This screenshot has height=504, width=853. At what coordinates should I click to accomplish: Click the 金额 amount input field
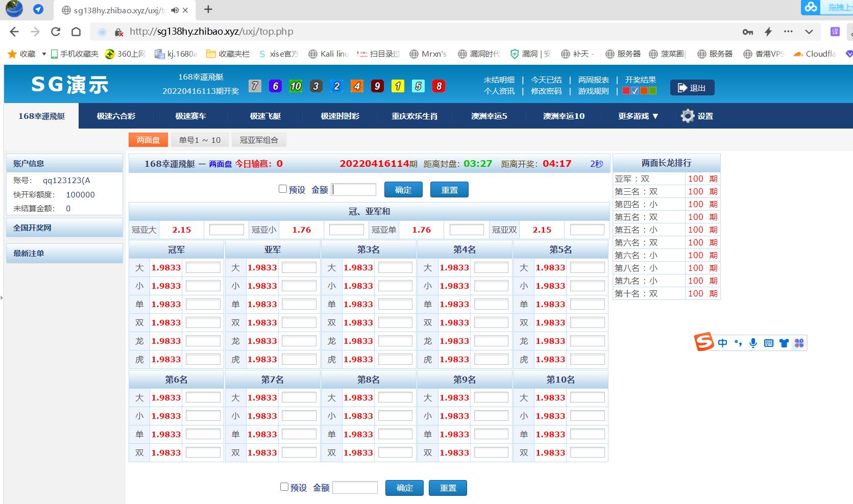(354, 189)
